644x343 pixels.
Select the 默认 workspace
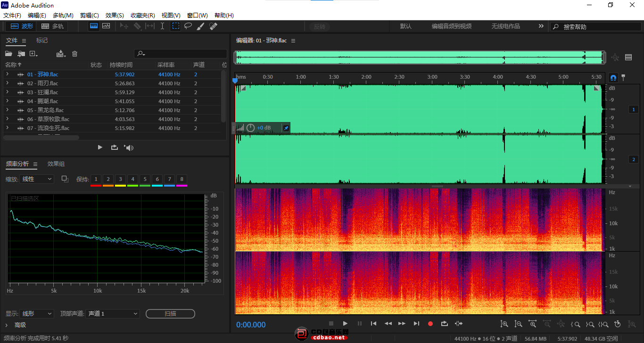click(x=406, y=26)
